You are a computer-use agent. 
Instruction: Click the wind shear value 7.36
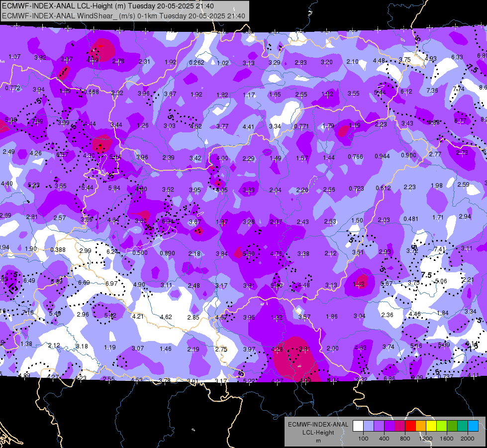click(x=432, y=90)
